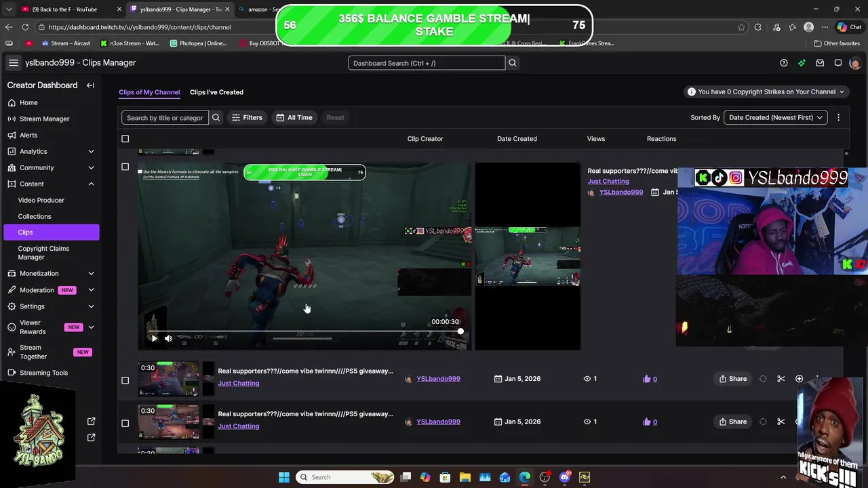868x488 pixels.
Task: Open YSLbando999 creator link in first clip row
Action: (438, 379)
